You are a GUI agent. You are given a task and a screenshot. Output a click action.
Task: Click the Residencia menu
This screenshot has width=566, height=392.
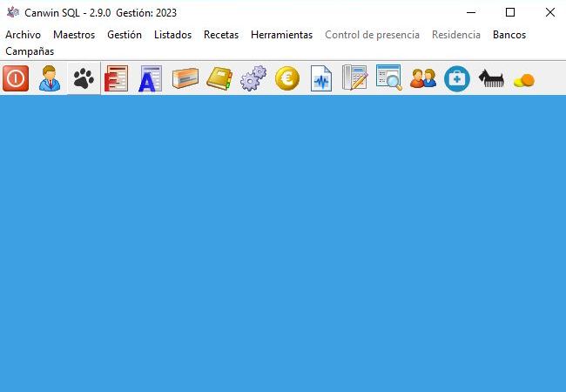(456, 35)
